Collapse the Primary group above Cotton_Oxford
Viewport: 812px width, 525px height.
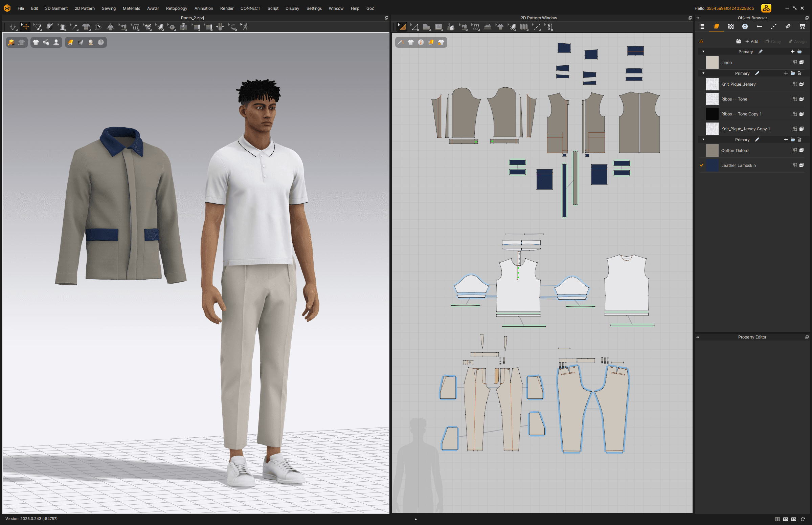[703, 139]
